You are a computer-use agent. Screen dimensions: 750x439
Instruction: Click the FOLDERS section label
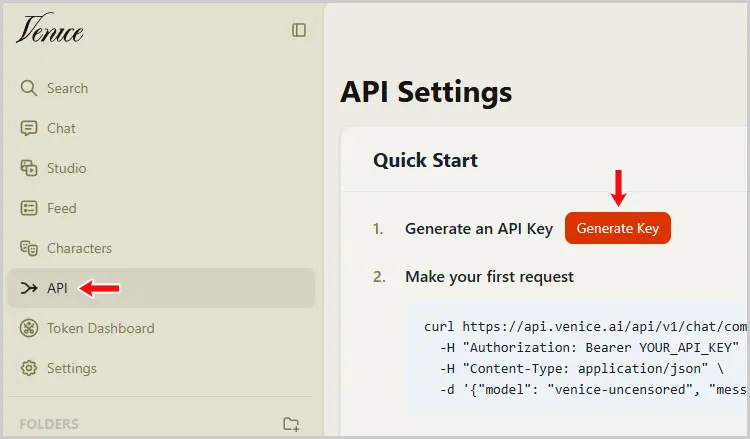(49, 424)
